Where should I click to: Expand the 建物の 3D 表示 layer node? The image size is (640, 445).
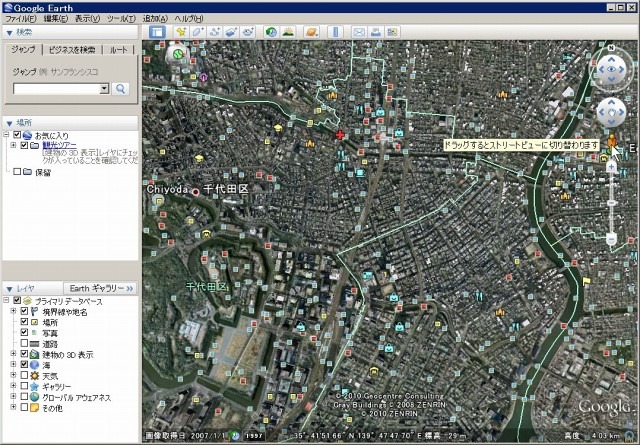(13, 354)
